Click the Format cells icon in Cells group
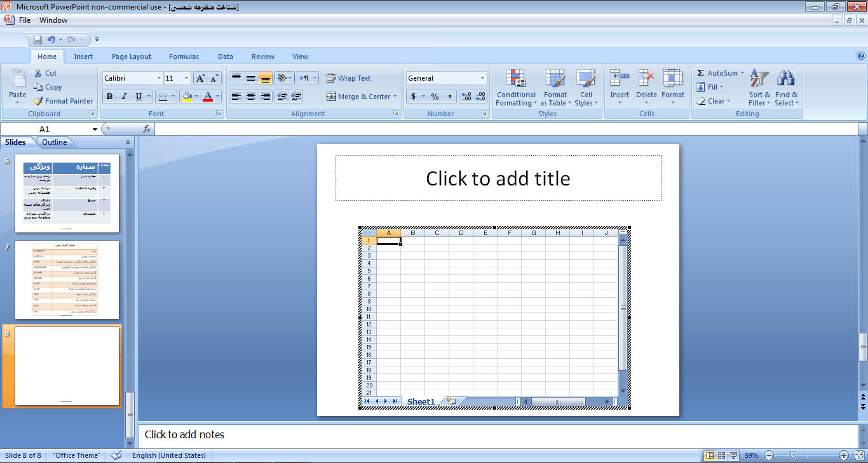This screenshot has width=868, height=463. tap(673, 78)
